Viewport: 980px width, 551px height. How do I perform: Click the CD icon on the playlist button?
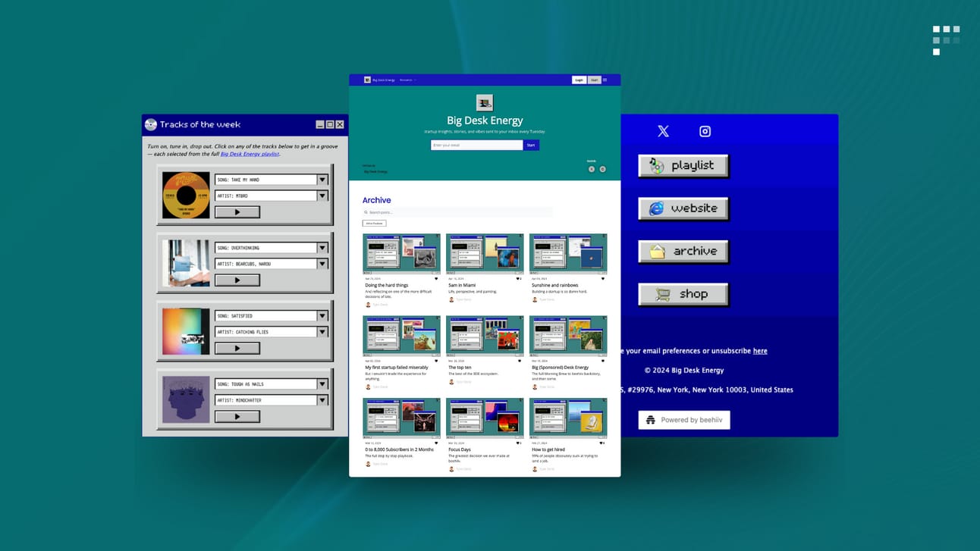[657, 166]
